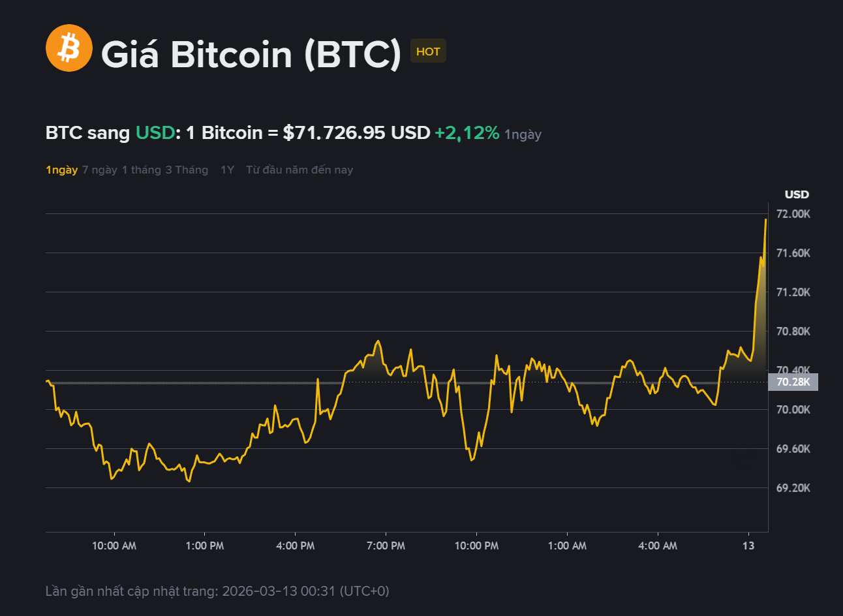Click 'Từ đầu năm đến nay' range option
This screenshot has height=616, width=843.
coord(299,170)
